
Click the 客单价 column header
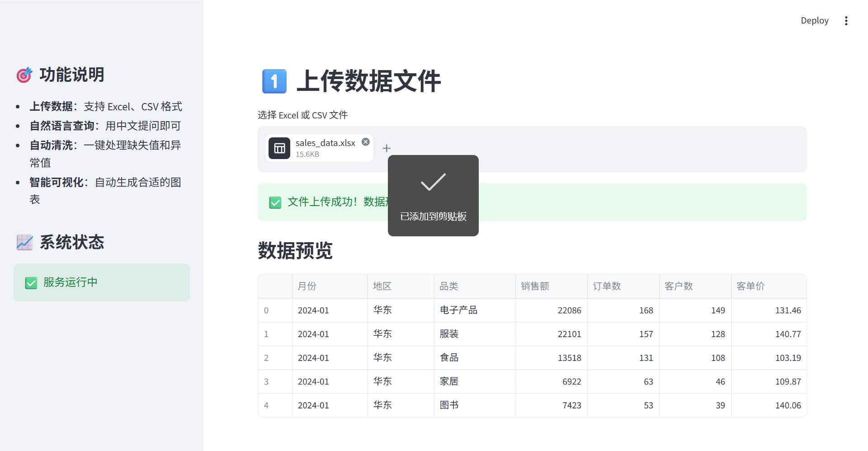point(769,286)
